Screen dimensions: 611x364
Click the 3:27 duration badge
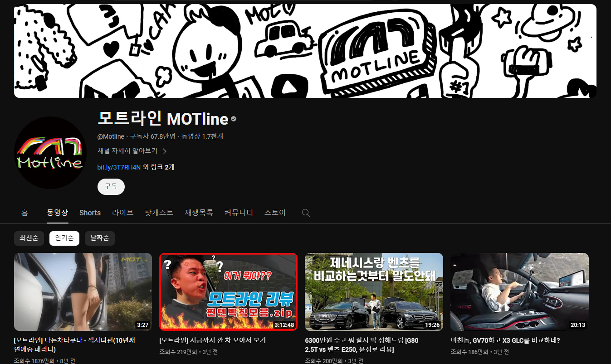142,325
